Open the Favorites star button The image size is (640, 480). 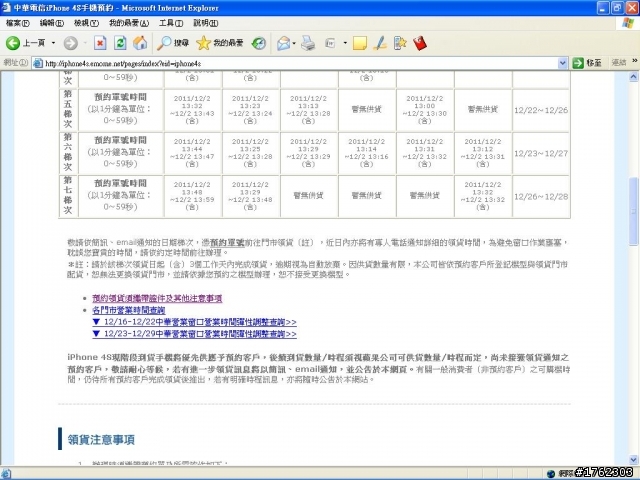(220, 43)
